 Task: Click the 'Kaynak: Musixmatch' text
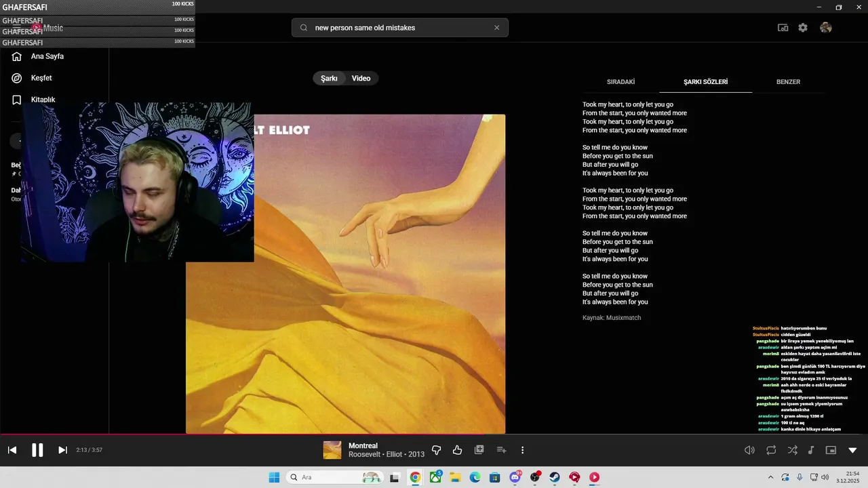(x=612, y=317)
